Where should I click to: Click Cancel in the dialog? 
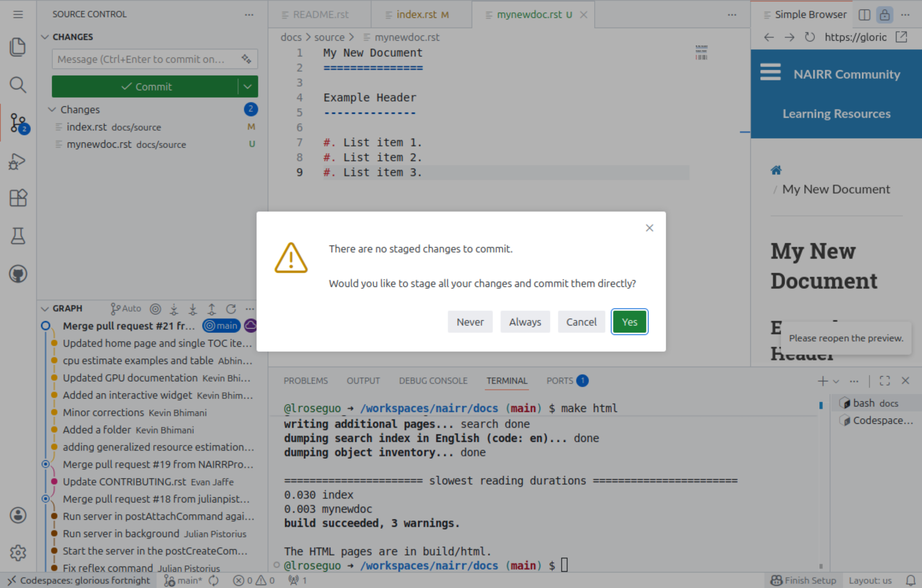point(581,321)
